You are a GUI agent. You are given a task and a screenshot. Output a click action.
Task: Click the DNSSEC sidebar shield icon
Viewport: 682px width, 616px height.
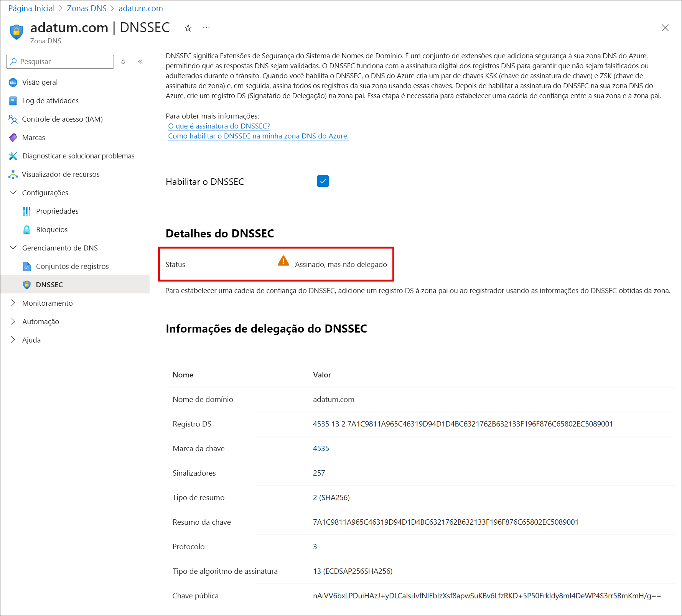[x=27, y=285]
